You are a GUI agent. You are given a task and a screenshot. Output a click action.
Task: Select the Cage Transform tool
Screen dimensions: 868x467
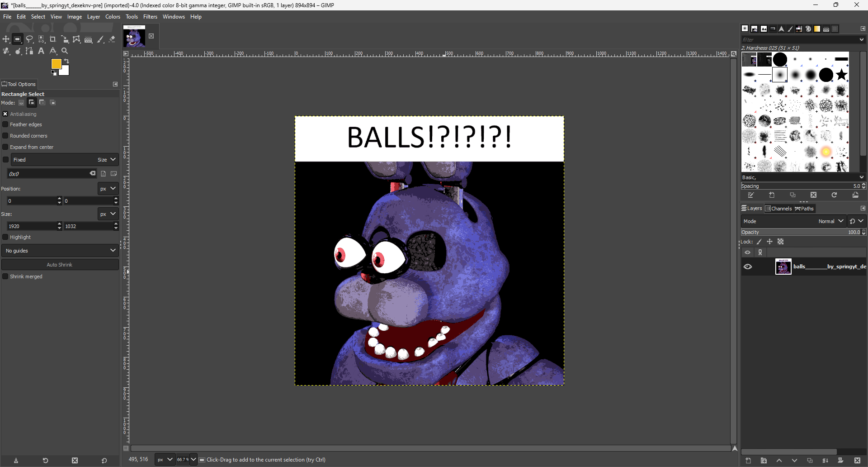[x=76, y=39]
